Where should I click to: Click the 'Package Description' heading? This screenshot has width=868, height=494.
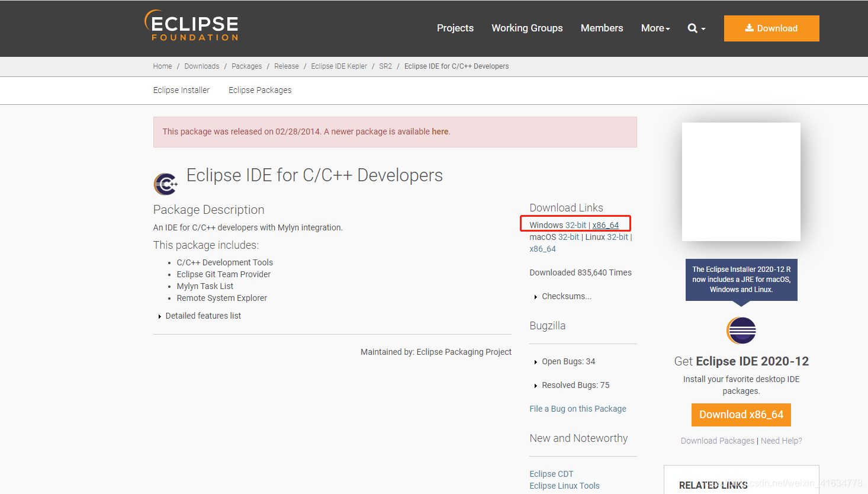tap(208, 210)
